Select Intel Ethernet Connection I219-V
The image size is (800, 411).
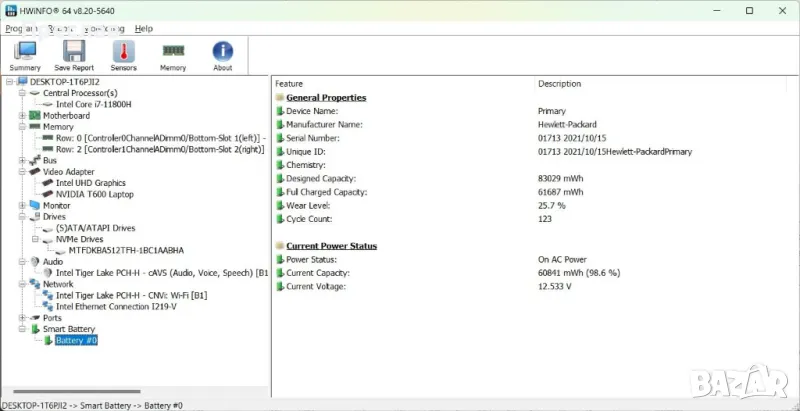coord(116,307)
